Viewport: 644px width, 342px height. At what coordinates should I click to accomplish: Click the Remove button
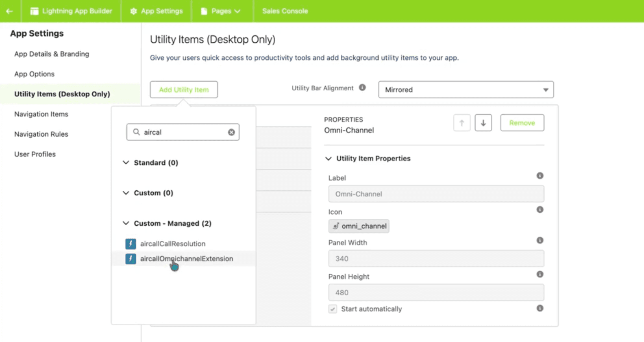point(522,123)
